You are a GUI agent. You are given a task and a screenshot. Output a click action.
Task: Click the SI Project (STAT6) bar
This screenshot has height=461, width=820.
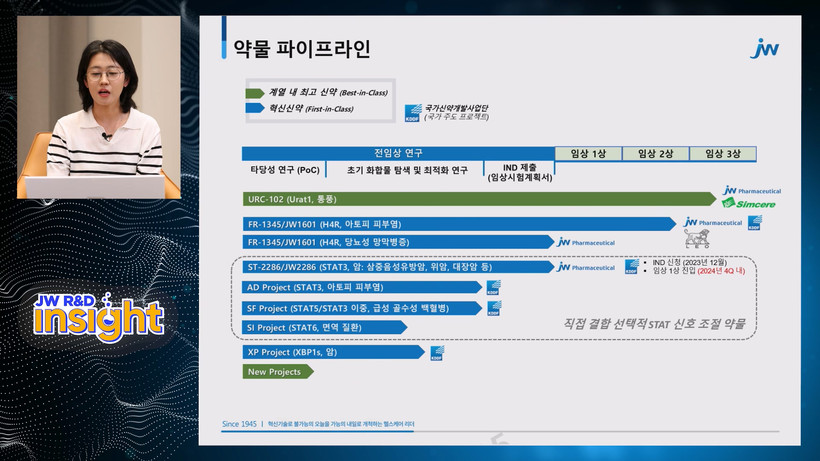click(x=324, y=327)
